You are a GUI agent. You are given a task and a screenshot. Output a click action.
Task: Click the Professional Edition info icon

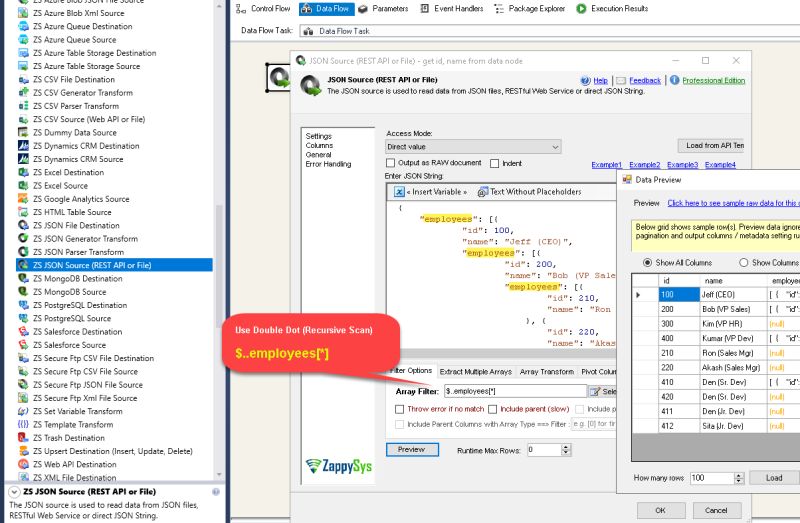tap(674, 80)
